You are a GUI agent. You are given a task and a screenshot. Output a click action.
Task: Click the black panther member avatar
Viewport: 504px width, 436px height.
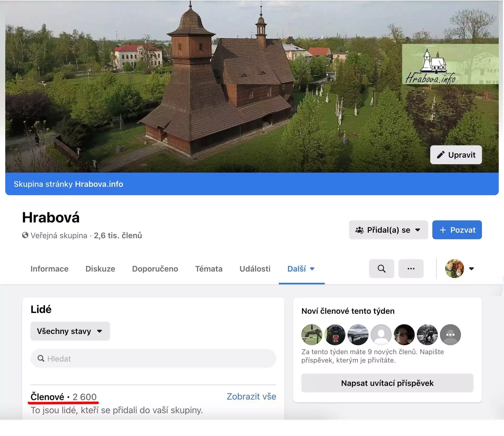point(335,335)
